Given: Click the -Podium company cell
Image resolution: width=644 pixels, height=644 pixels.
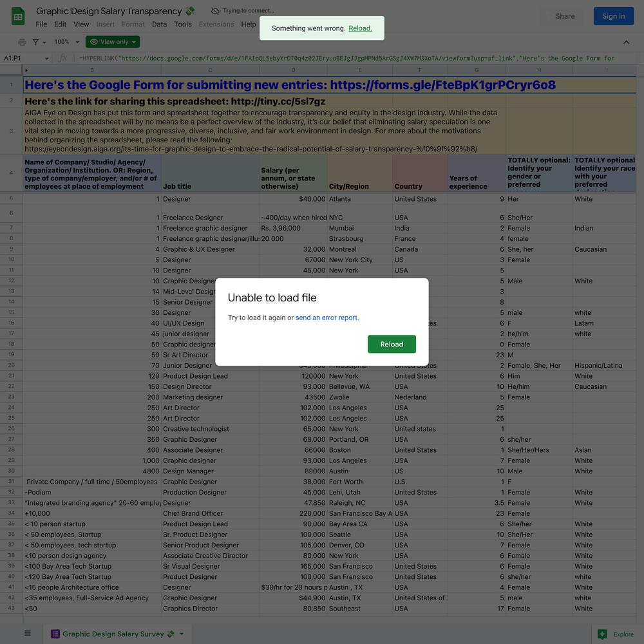Looking at the screenshot, I should click(x=92, y=492).
